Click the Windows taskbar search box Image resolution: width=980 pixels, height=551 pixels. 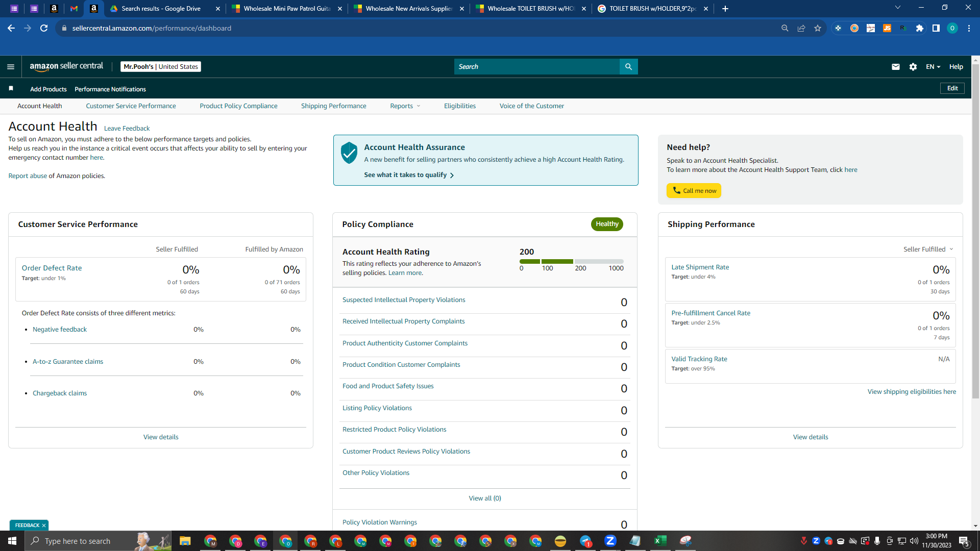(x=98, y=541)
